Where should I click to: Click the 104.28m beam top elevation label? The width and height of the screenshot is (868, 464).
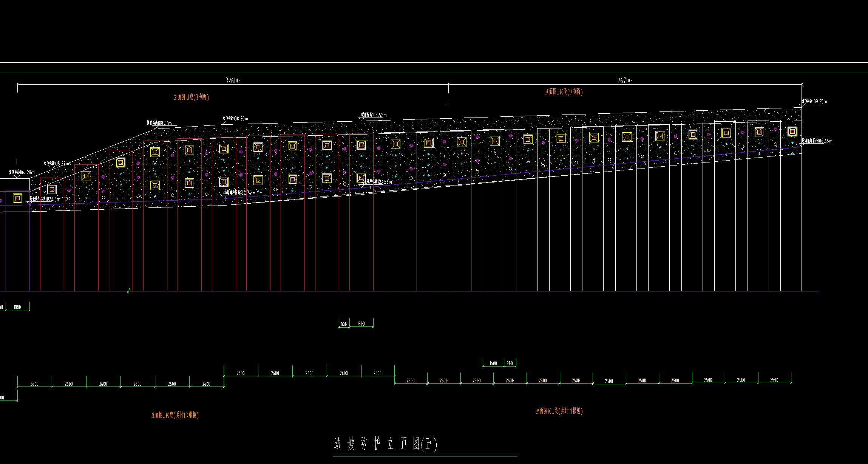[22, 172]
